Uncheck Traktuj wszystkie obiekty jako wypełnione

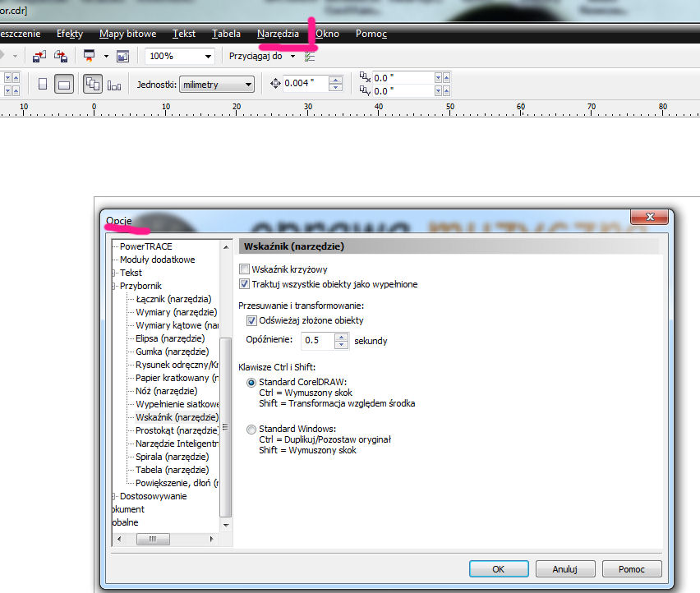[x=244, y=284]
